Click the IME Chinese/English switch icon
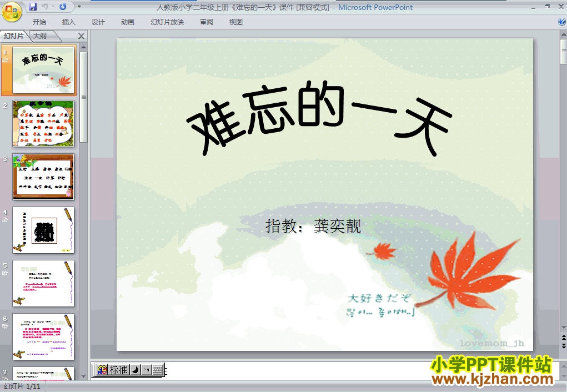 click(102, 370)
